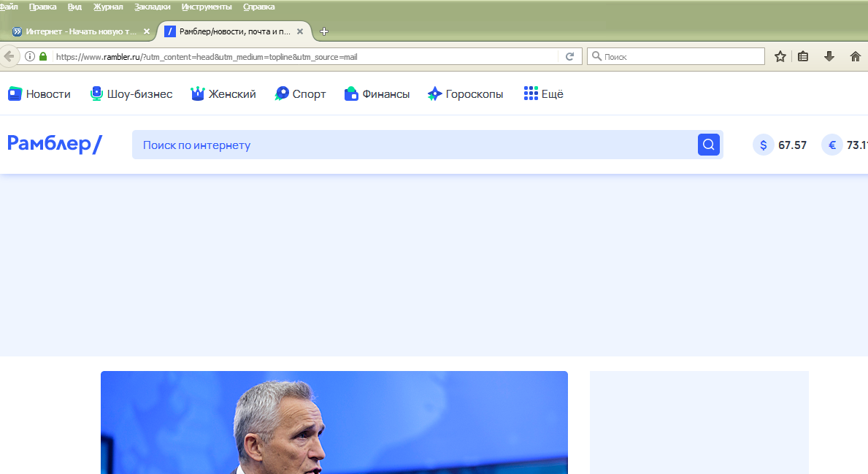
Task: Switch to the Интернет - Начать новую тему tab
Action: click(81, 31)
